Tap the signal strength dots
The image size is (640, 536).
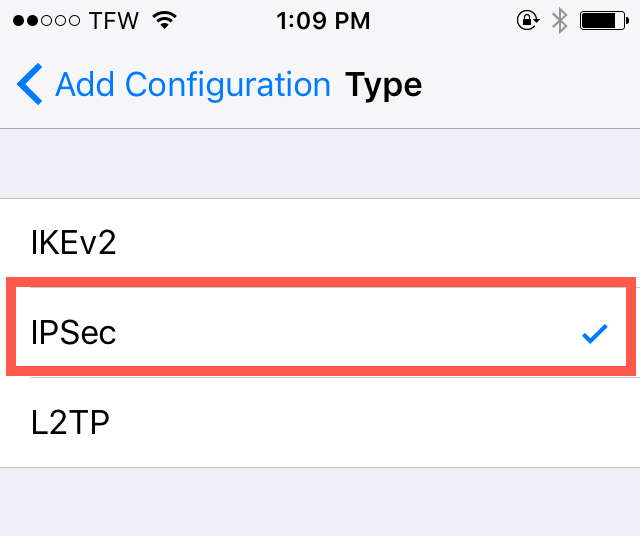click(x=47, y=20)
